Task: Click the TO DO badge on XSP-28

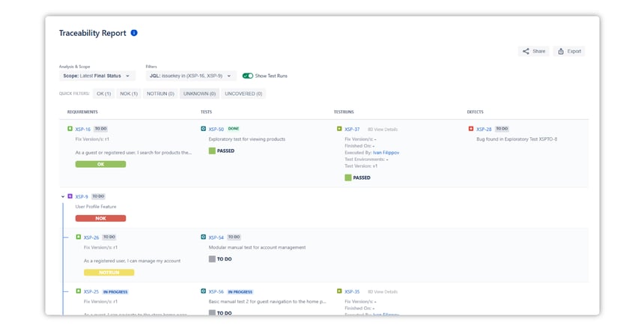Action: [x=502, y=129]
